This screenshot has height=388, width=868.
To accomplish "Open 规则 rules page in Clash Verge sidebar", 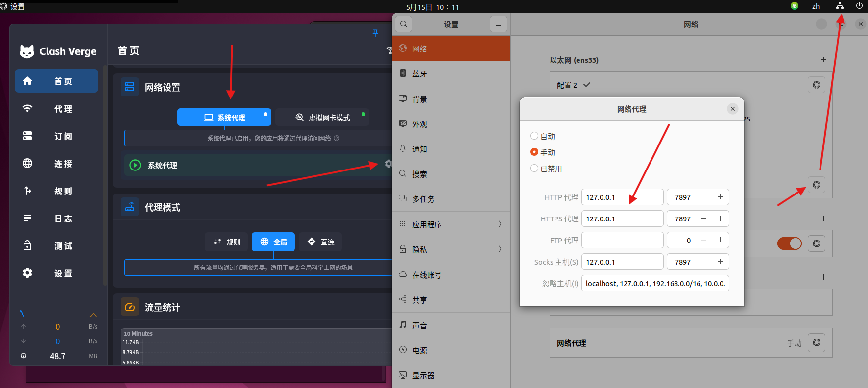I will point(56,191).
